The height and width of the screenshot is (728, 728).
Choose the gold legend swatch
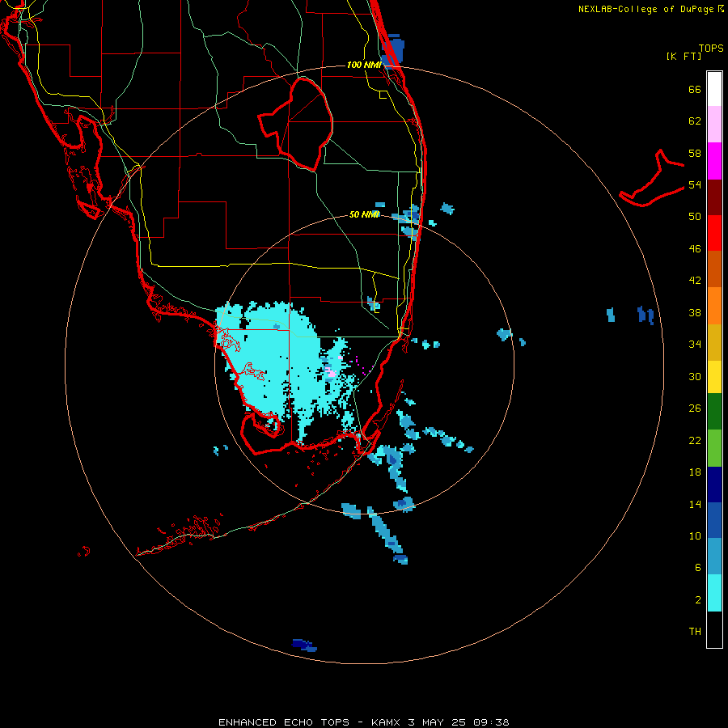(714, 342)
